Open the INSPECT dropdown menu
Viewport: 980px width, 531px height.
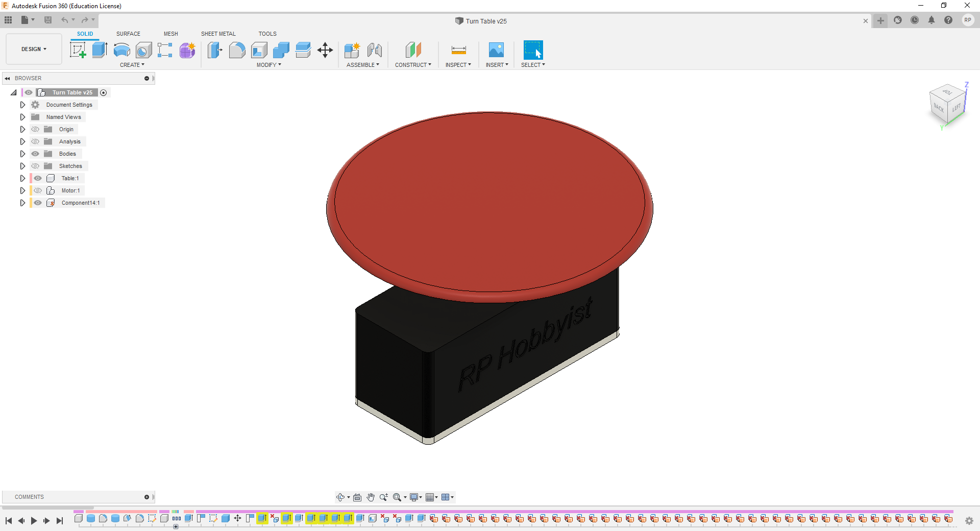coord(458,65)
